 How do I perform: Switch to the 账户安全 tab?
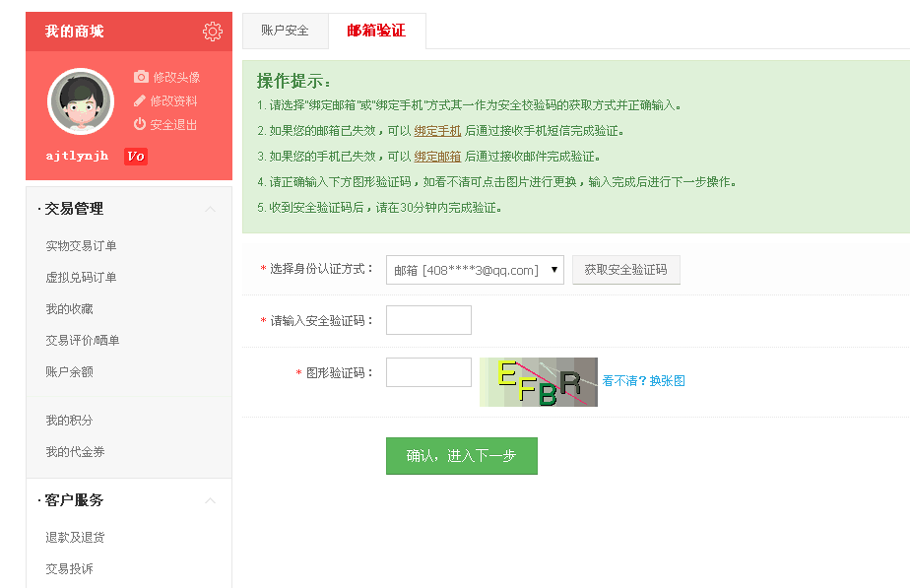click(285, 31)
